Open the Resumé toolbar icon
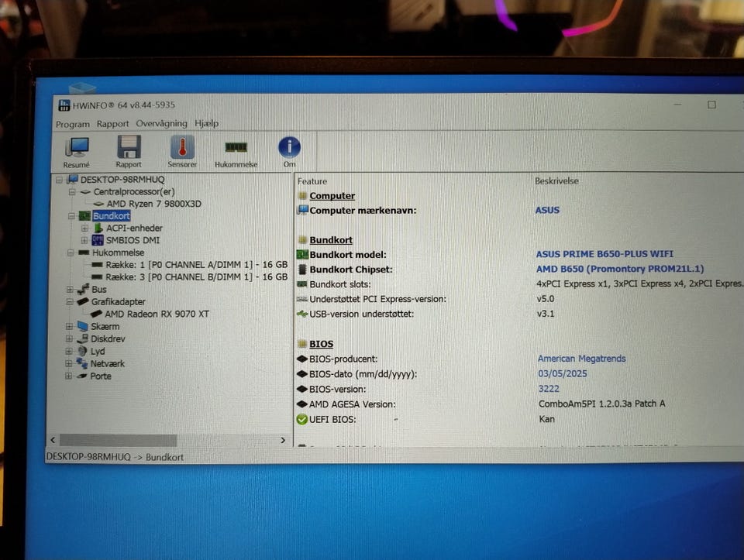Image resolution: width=744 pixels, height=560 pixels. pos(77,148)
